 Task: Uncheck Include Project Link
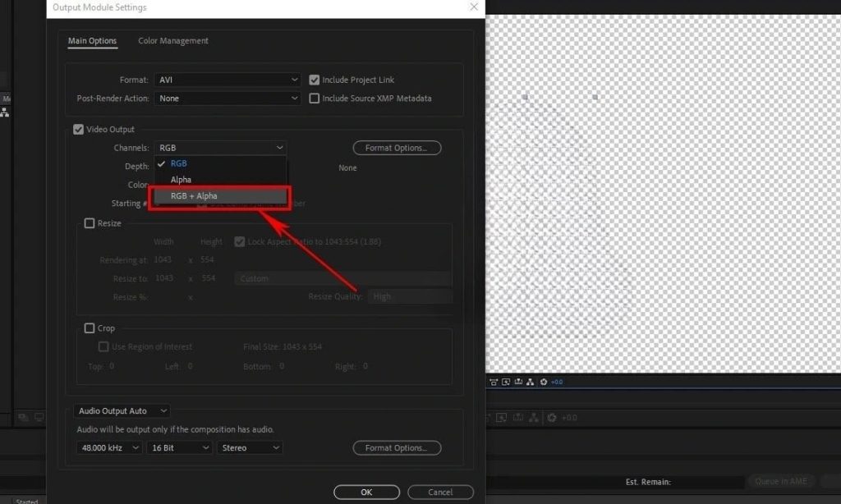(x=315, y=80)
